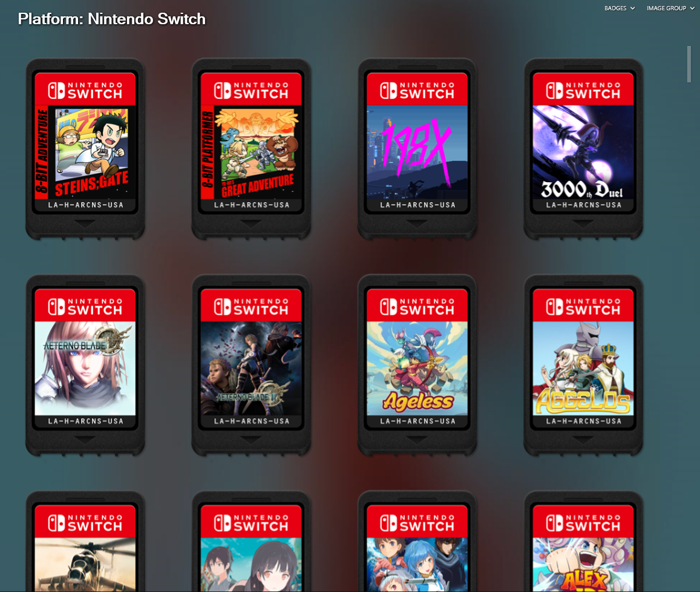Select the blue-haired anime characters cartridge
The image size is (700, 592).
[x=417, y=542]
